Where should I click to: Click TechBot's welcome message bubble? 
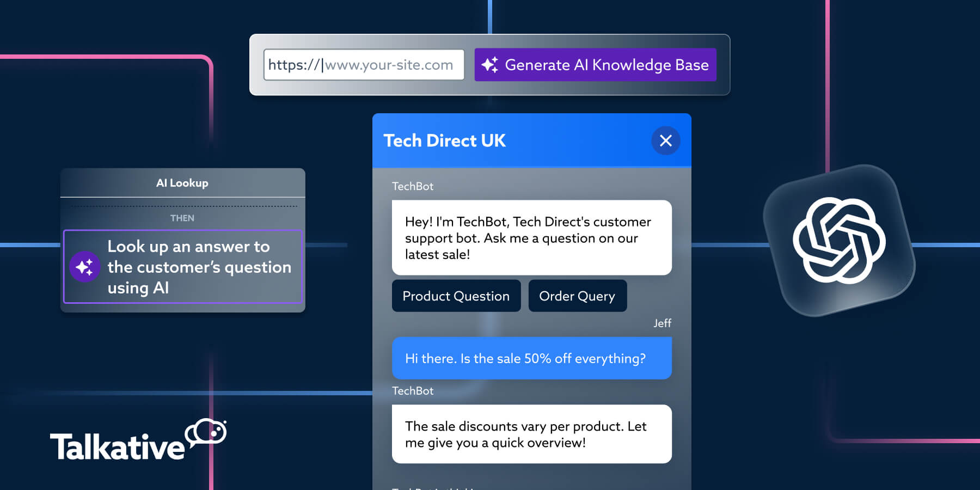[531, 238]
